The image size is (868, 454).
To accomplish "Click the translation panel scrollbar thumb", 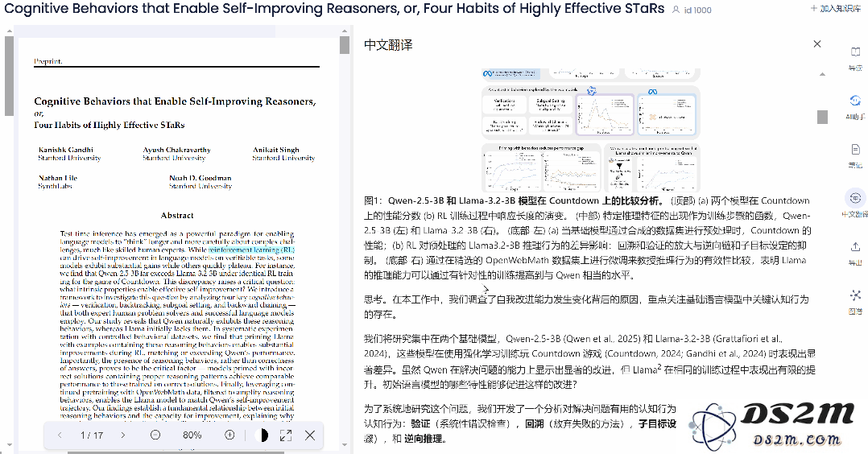I will coord(823,117).
